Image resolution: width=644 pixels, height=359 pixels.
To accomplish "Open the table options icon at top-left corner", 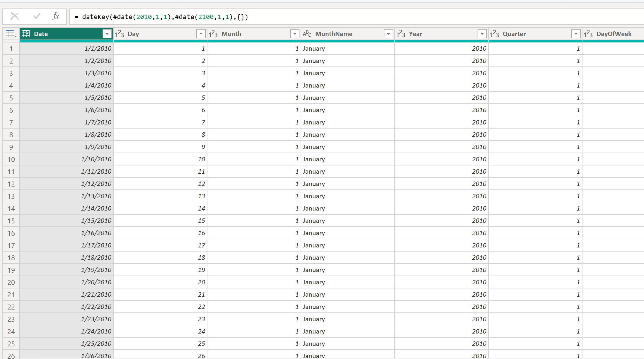I will [11, 34].
